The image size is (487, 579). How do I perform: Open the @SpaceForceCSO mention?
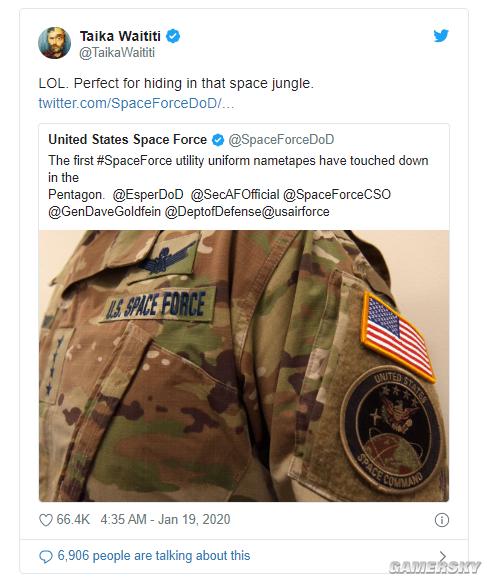(337, 195)
